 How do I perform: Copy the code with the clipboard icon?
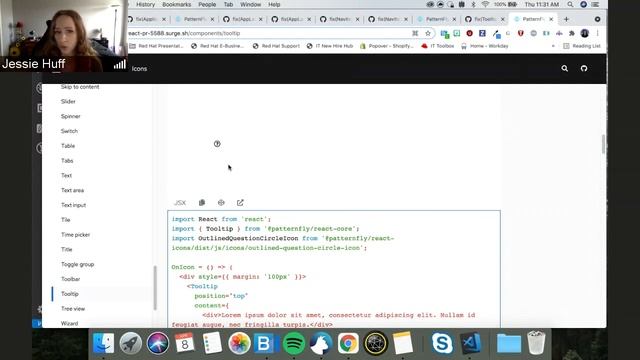pyautogui.click(x=202, y=202)
